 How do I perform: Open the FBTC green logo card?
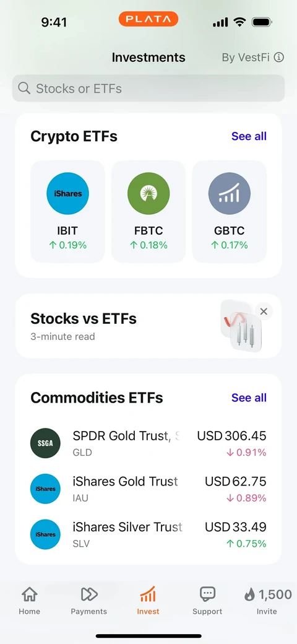148,212
